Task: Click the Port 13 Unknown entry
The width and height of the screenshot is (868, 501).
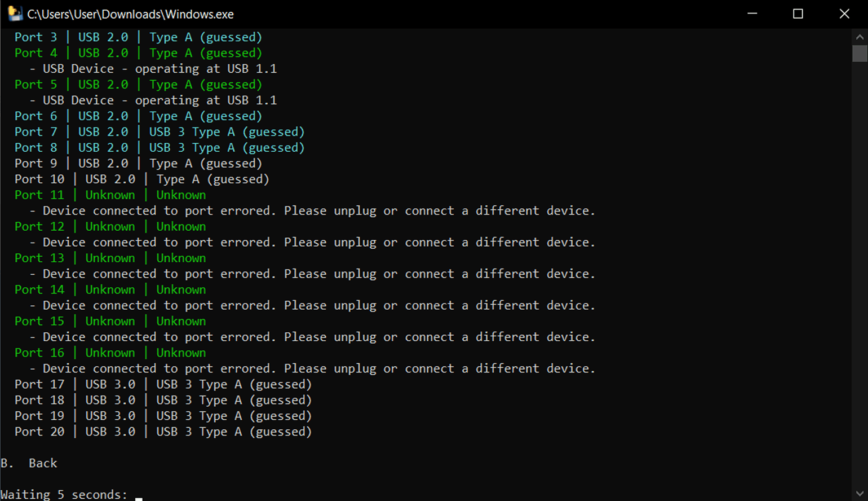Action: coord(110,258)
